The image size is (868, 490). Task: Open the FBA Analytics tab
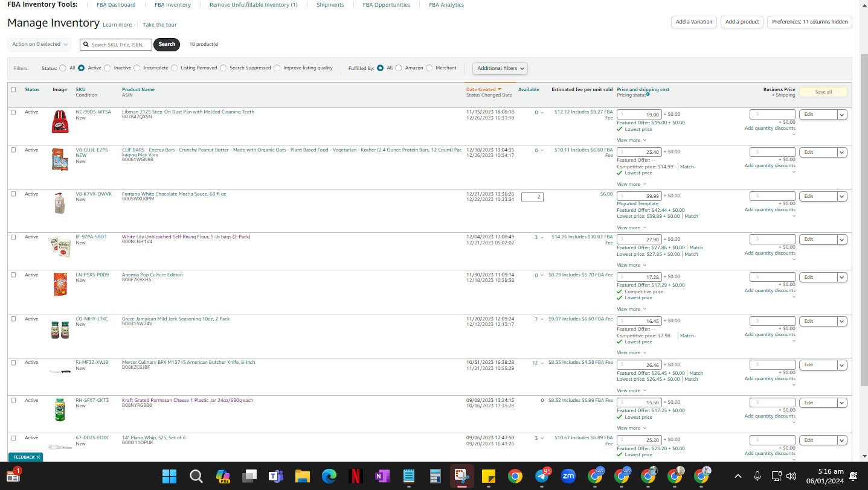[446, 5]
